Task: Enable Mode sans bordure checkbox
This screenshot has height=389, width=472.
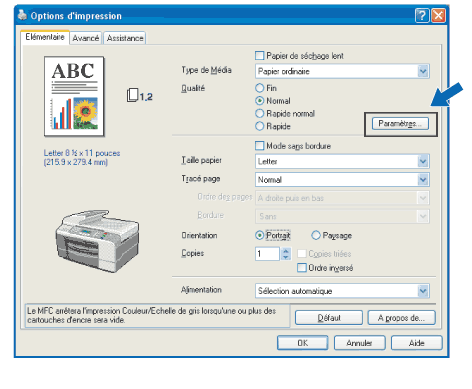Action: click(259, 146)
